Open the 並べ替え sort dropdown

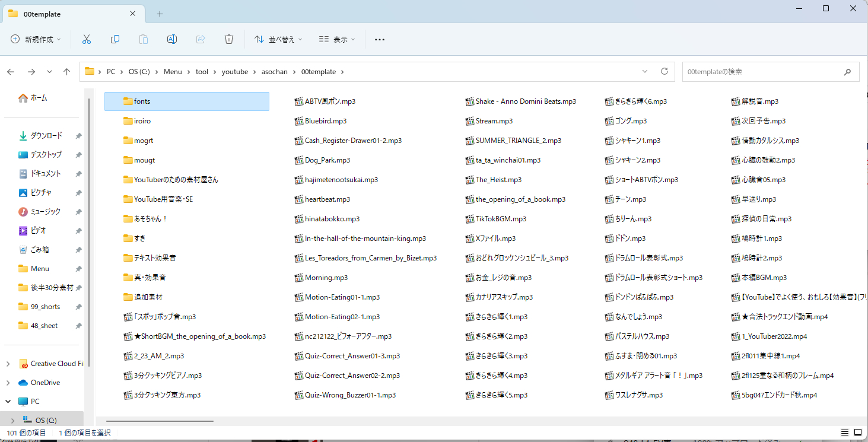pos(278,39)
